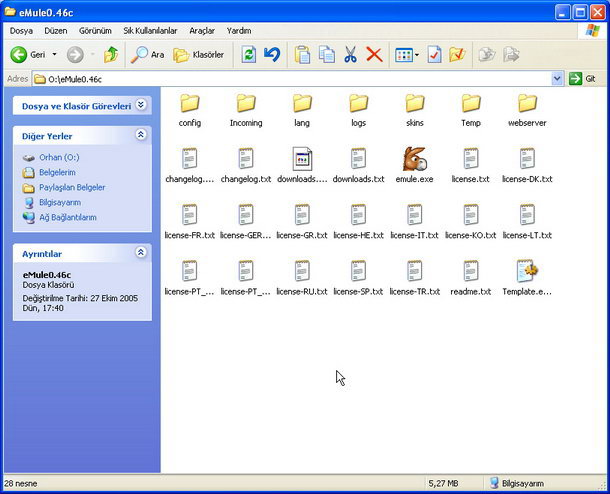This screenshot has height=494, width=610.
Task: Open the Bilgisayarım link in sidebar
Action: coord(60,202)
